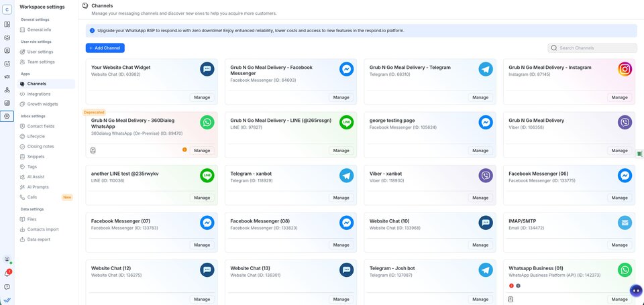The width and height of the screenshot is (644, 305).
Task: Click the LINE icon on another LINE test card
Action: pos(207,175)
